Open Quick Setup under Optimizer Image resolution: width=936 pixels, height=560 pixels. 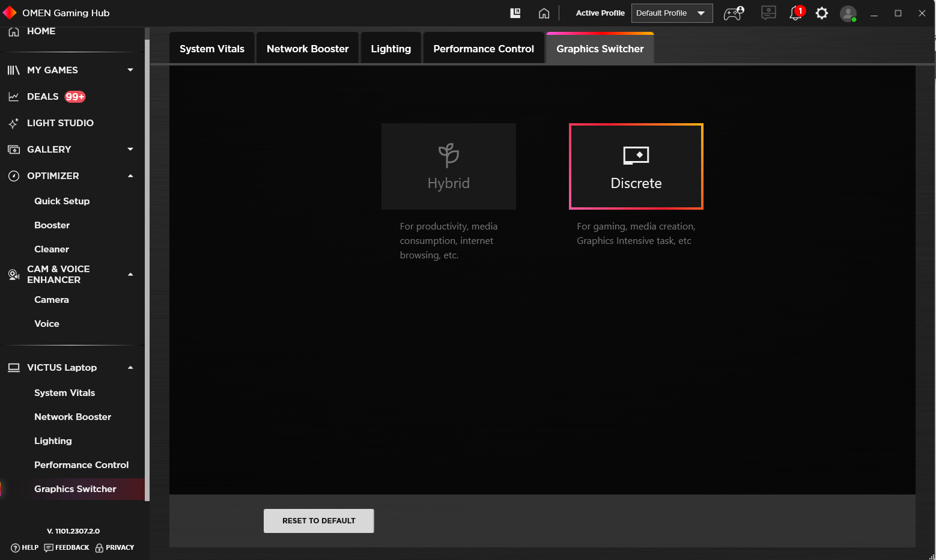point(62,201)
